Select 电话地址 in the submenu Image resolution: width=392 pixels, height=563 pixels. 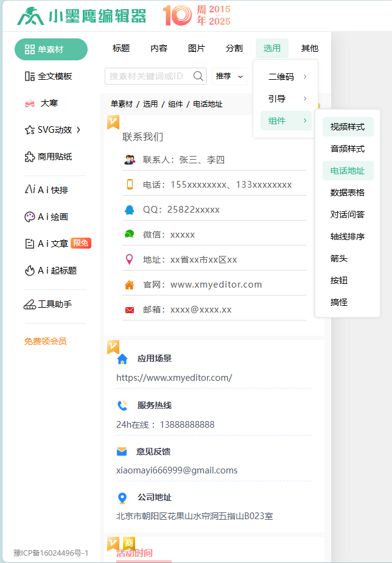click(348, 171)
